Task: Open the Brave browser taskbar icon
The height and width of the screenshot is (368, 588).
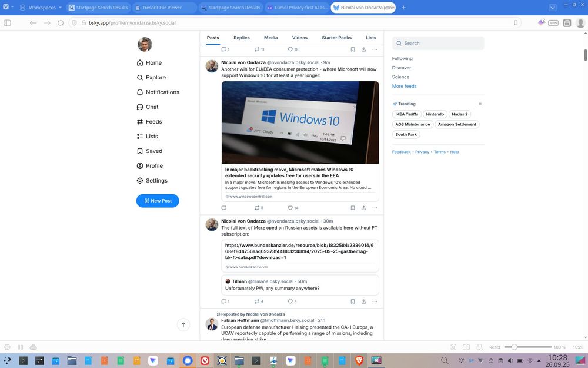Action: point(359,360)
